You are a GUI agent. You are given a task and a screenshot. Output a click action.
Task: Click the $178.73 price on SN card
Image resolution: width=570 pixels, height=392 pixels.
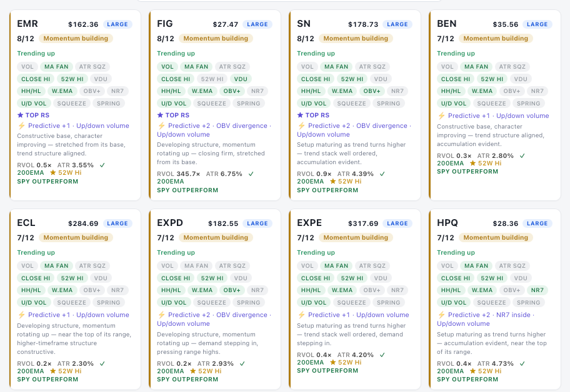tap(363, 24)
